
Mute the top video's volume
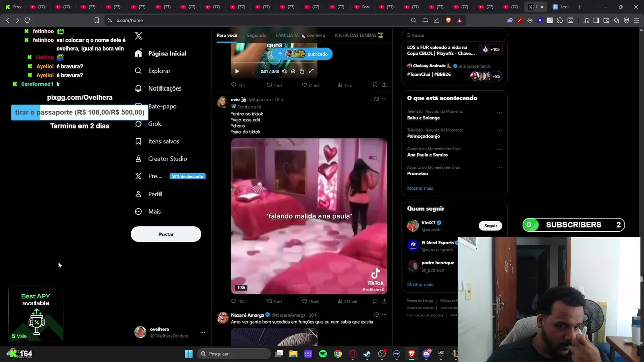(285, 71)
